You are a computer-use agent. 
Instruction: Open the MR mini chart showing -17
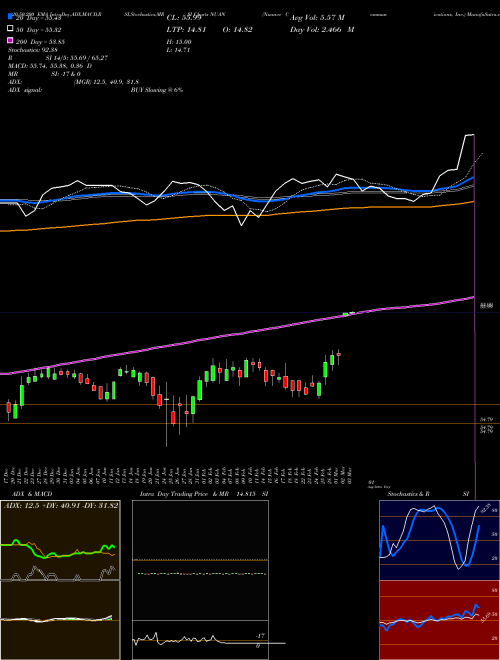pos(200,639)
